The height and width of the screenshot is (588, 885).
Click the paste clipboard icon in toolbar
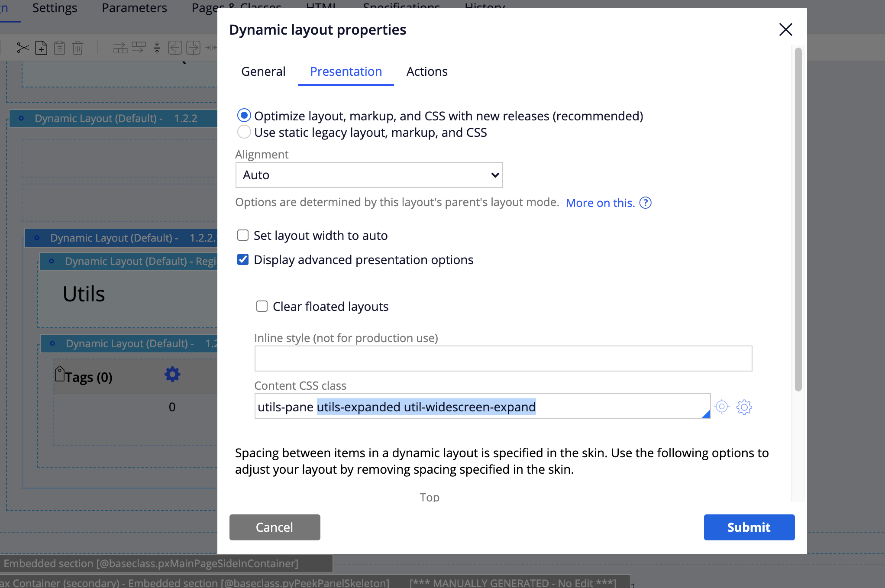59,48
